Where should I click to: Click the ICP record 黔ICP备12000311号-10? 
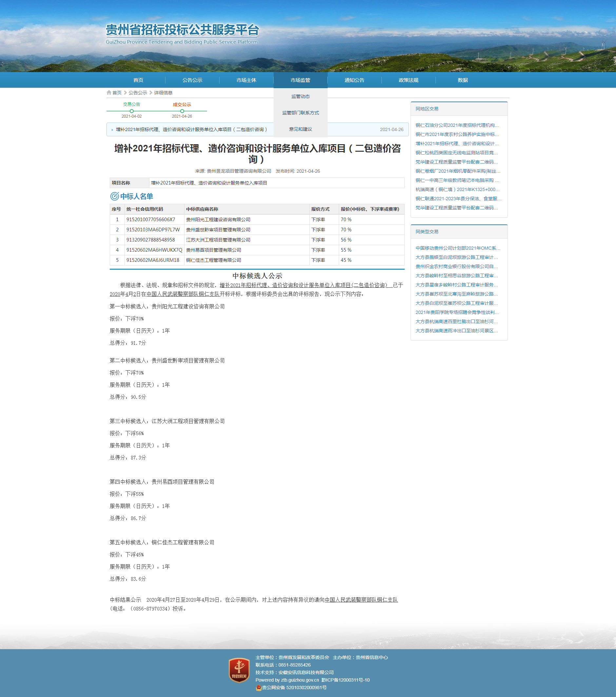coord(345,680)
